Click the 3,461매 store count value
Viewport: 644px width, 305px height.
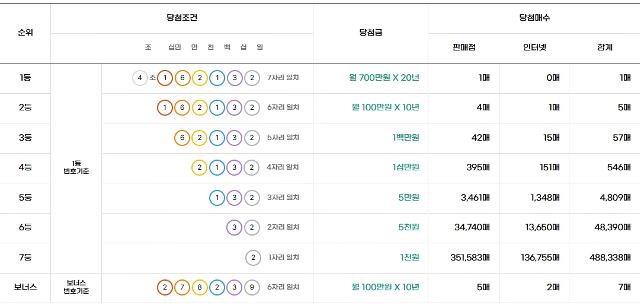click(x=475, y=198)
